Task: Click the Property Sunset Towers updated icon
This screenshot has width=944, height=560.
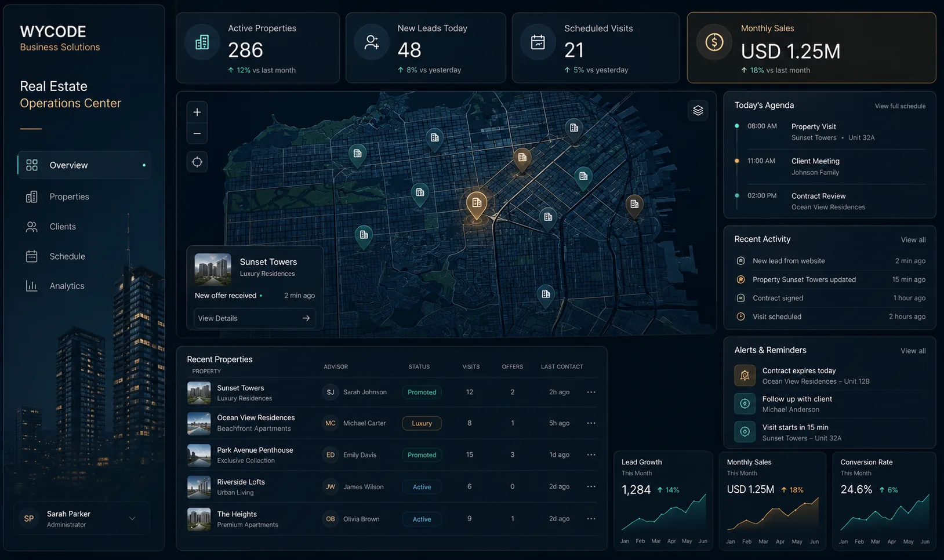Action: tap(740, 279)
